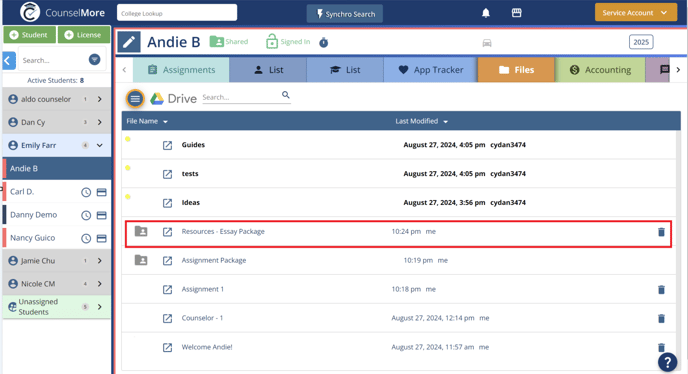Open the Assignment Package file name
The image size is (688, 374).
tap(214, 260)
